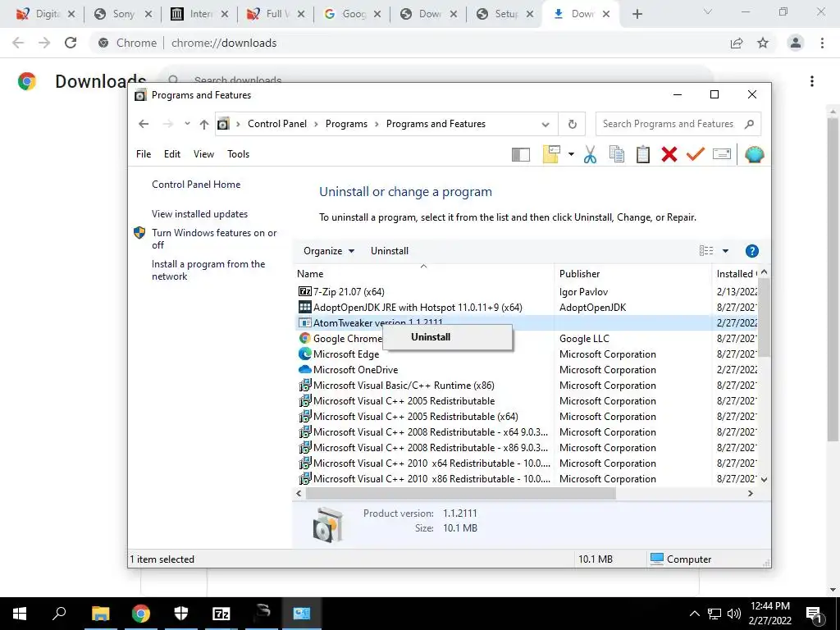The width and height of the screenshot is (840, 630).
Task: Click the Cut scissors icon
Action: [590, 154]
